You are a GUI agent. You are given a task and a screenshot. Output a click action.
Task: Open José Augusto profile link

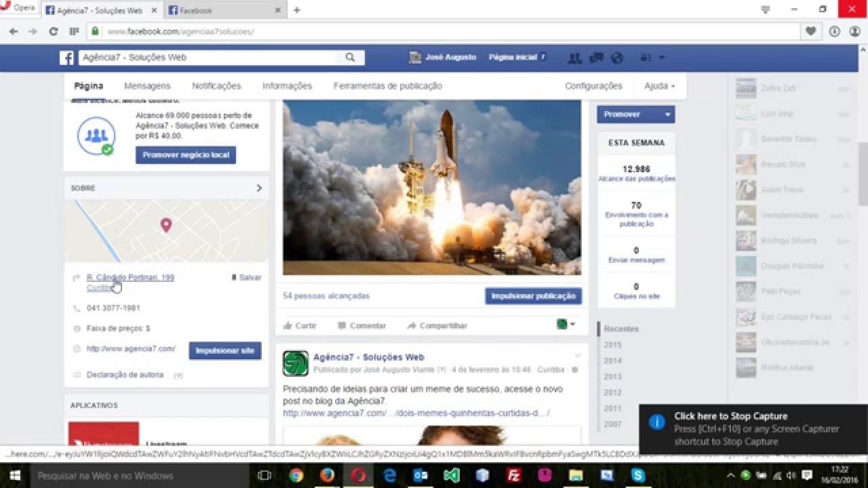point(443,58)
